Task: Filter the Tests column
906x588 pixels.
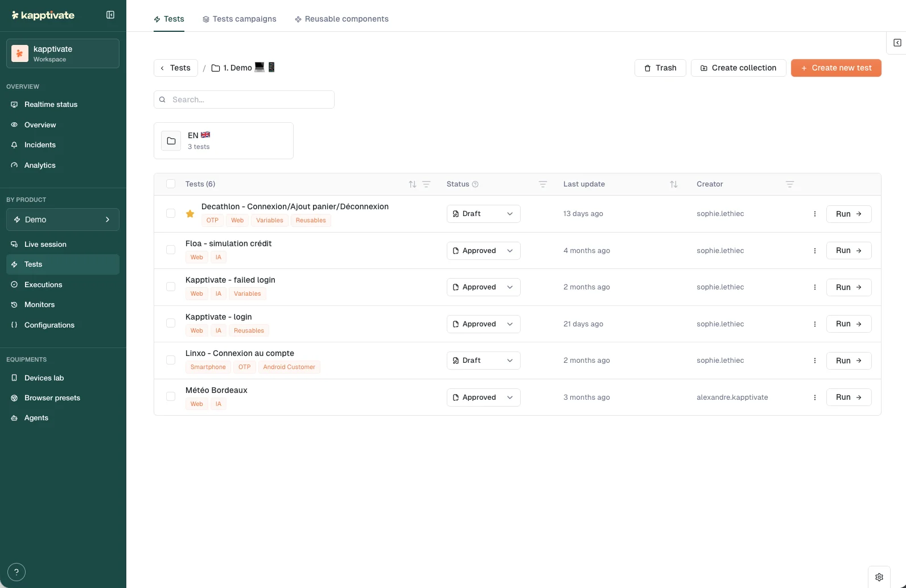Action: pyautogui.click(x=426, y=184)
